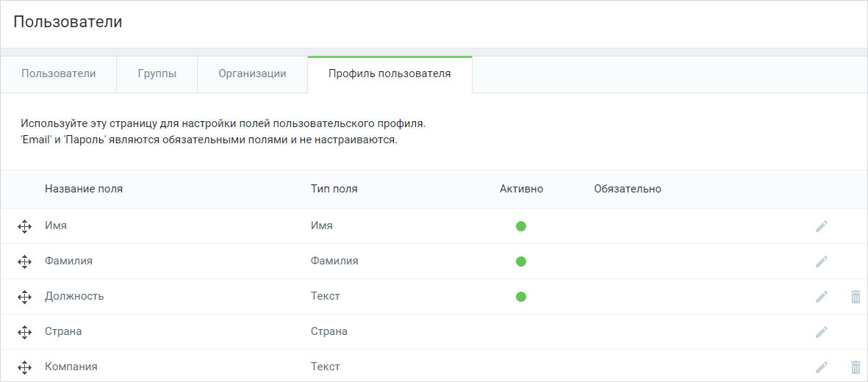The image size is (868, 382).
Task: Click the drag handle for Страна row
Action: coord(24,332)
